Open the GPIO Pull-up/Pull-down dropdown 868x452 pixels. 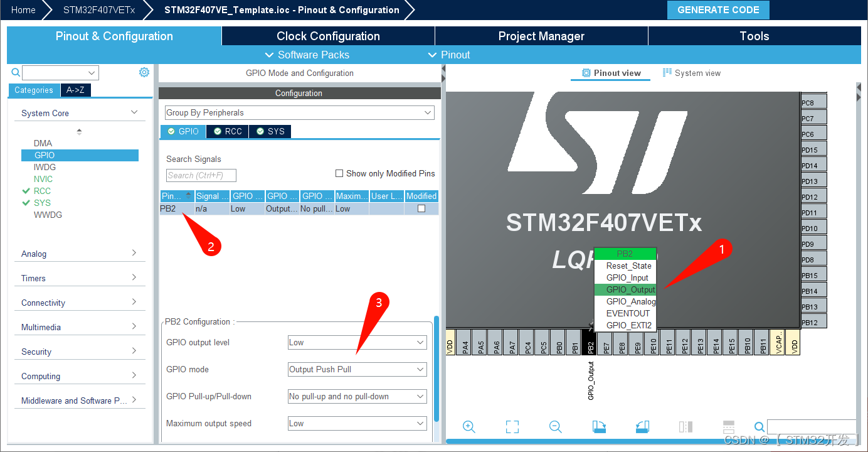357,397
